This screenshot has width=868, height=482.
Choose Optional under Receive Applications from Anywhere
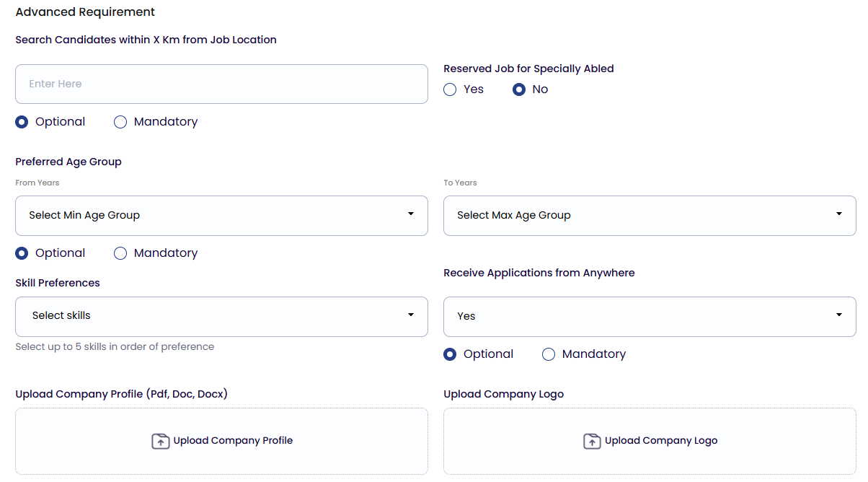[451, 354]
